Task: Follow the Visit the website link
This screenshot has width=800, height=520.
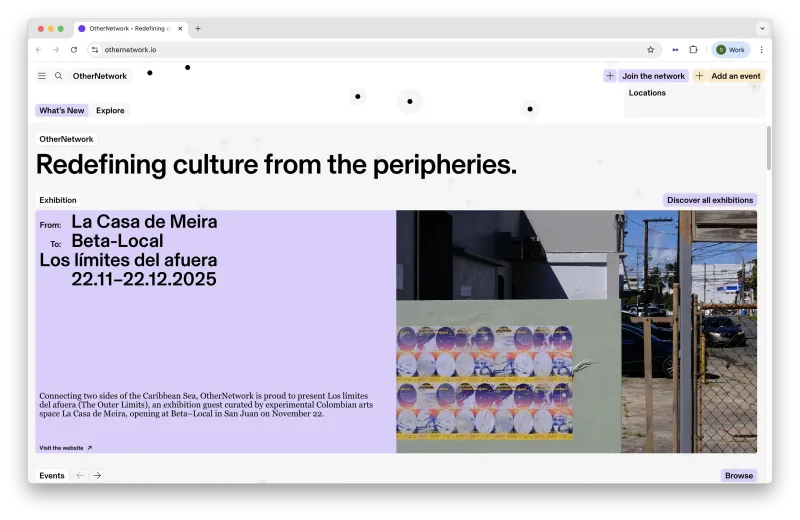Action: 66,448
